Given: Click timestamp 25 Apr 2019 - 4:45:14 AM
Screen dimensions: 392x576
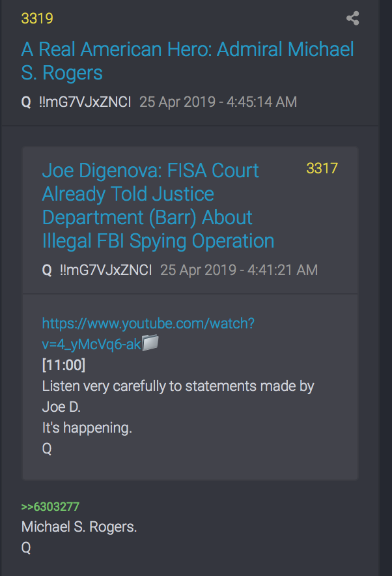Looking at the screenshot, I should [218, 102].
